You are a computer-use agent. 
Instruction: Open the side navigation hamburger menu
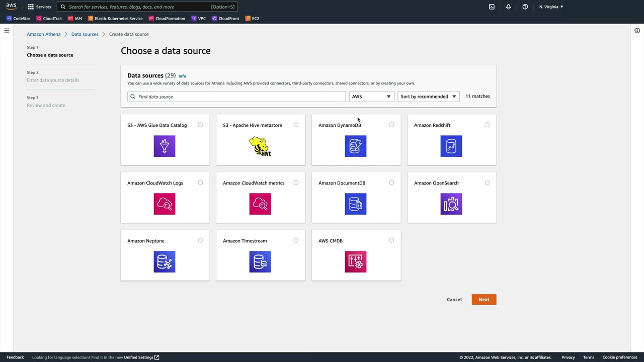point(7,31)
